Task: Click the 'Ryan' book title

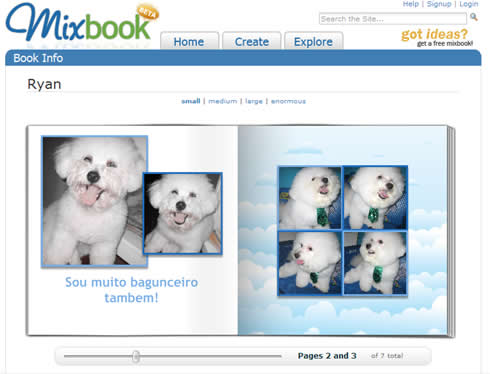Action: tap(44, 84)
